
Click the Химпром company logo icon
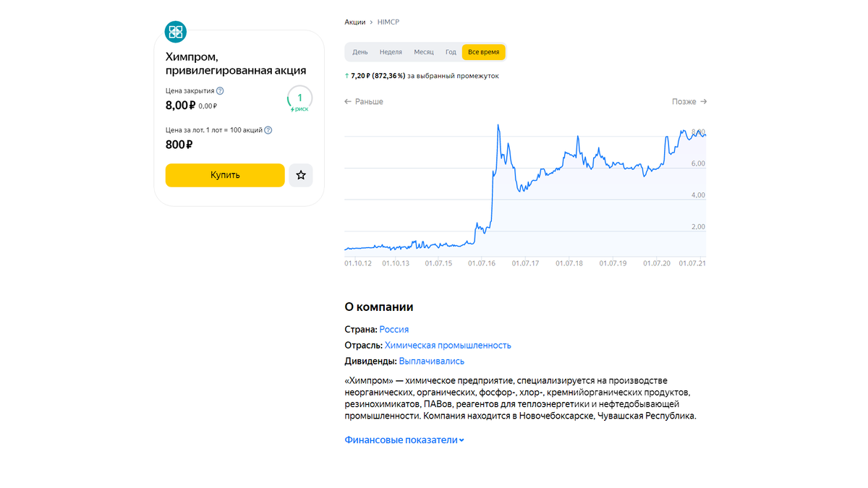(x=176, y=31)
